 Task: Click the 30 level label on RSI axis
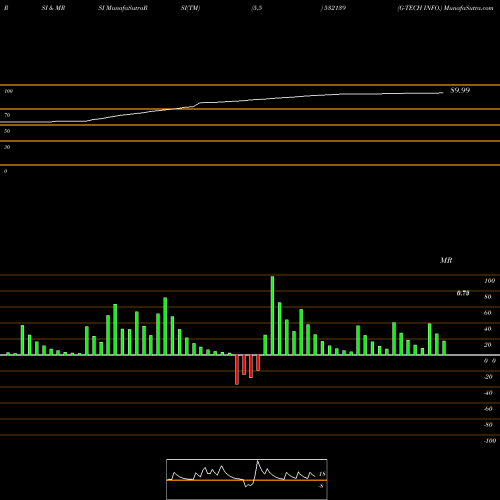pyautogui.click(x=7, y=147)
